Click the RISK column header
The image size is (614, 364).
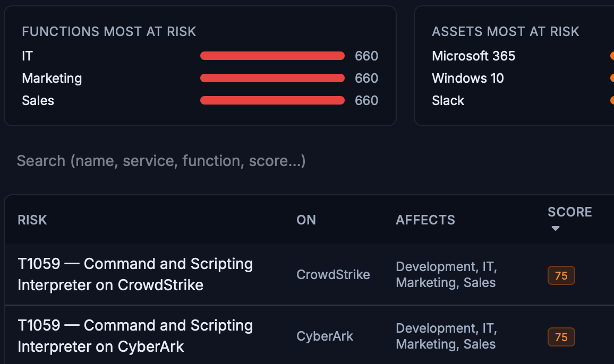pos(32,220)
